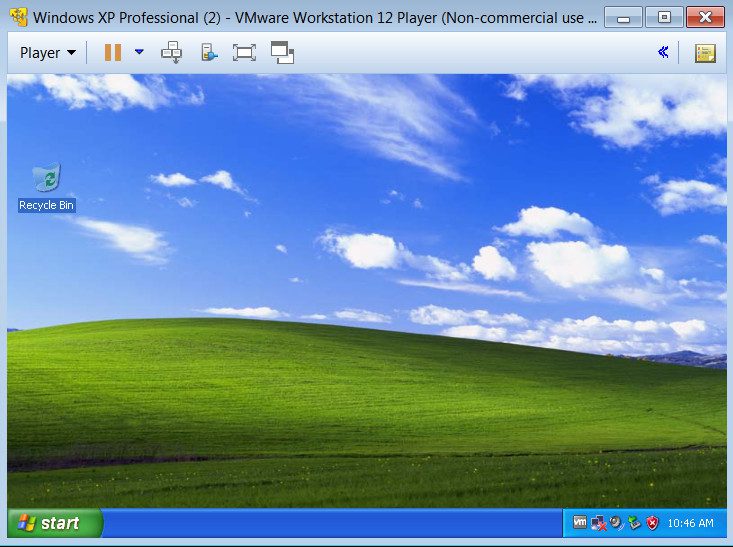Open the yellow notes icon in the toolbar
The width and height of the screenshot is (733, 547).
[x=705, y=53]
